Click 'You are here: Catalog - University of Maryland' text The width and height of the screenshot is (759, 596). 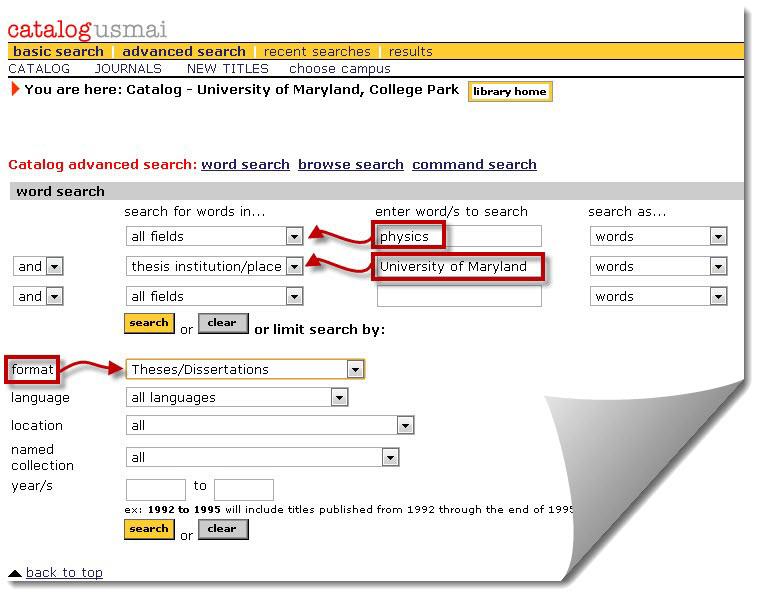[242, 90]
